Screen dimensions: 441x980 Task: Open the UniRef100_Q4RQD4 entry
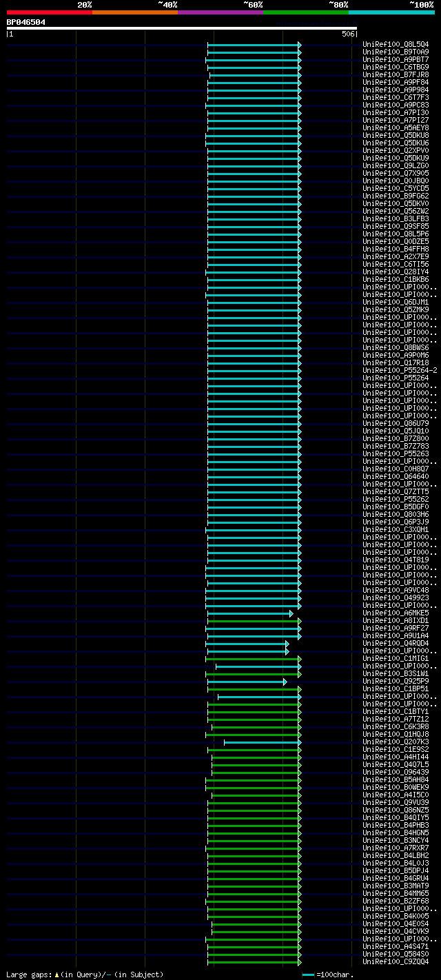396,643
